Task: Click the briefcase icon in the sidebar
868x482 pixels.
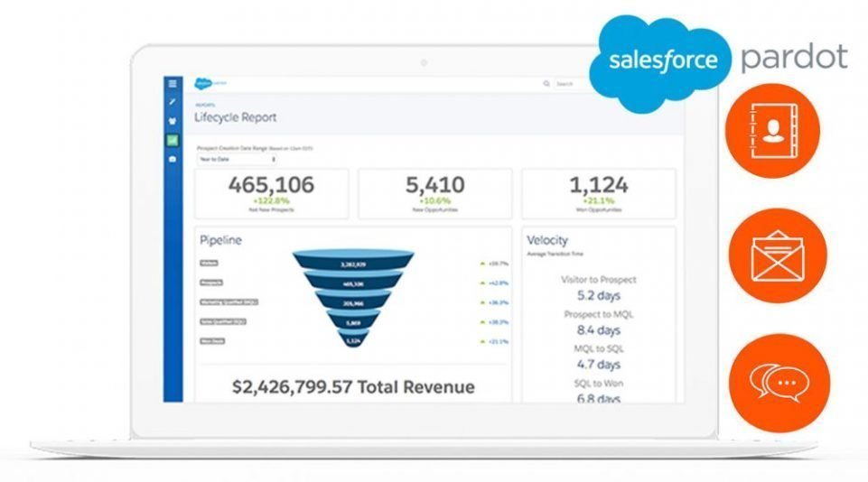Action: point(173,160)
